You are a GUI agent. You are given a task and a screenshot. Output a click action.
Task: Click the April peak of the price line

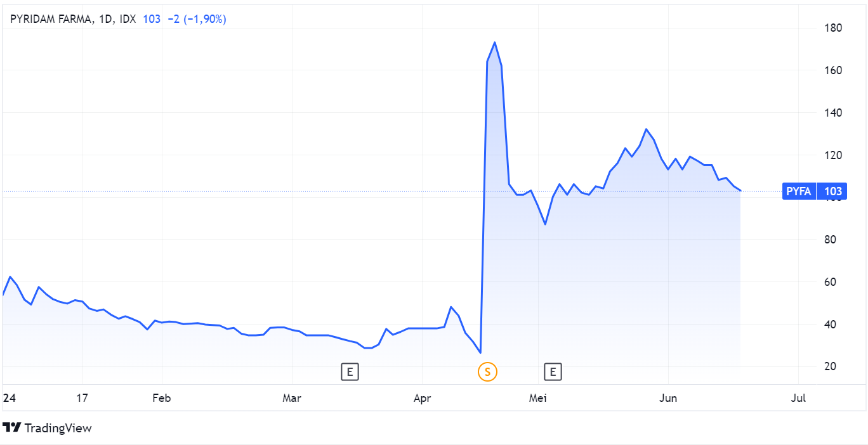(x=494, y=42)
